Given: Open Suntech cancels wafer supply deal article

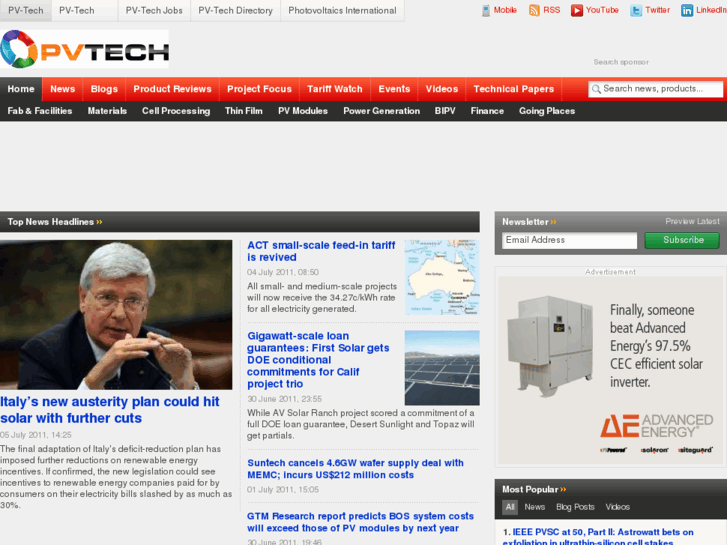Looking at the screenshot, I should coord(355,469).
